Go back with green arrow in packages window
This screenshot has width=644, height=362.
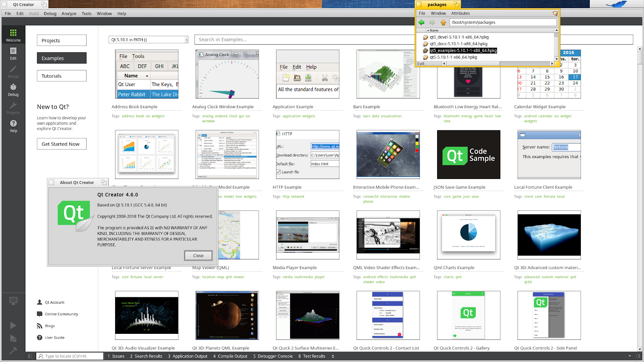pos(421,23)
